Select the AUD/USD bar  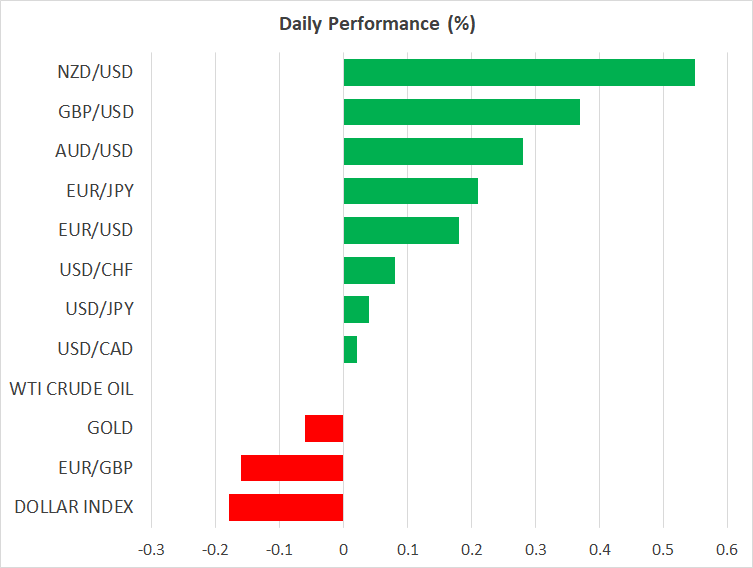(432, 151)
